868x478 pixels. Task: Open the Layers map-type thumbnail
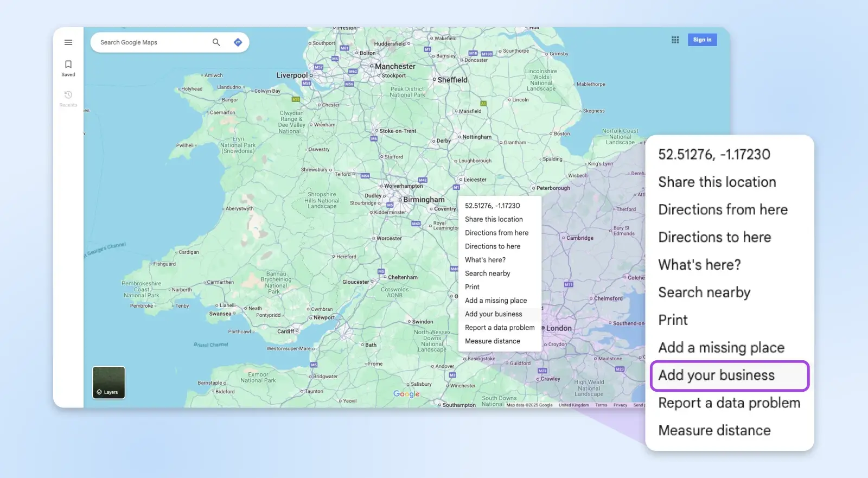point(108,383)
